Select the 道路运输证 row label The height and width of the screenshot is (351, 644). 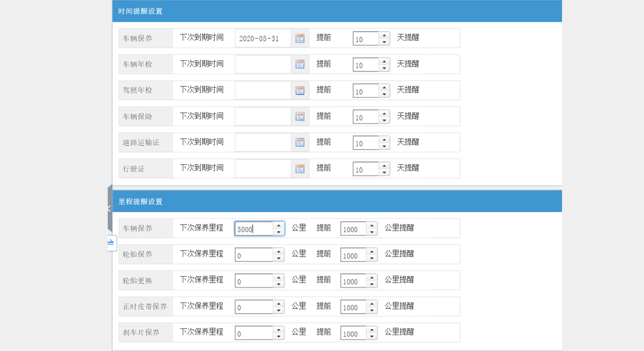[141, 143]
